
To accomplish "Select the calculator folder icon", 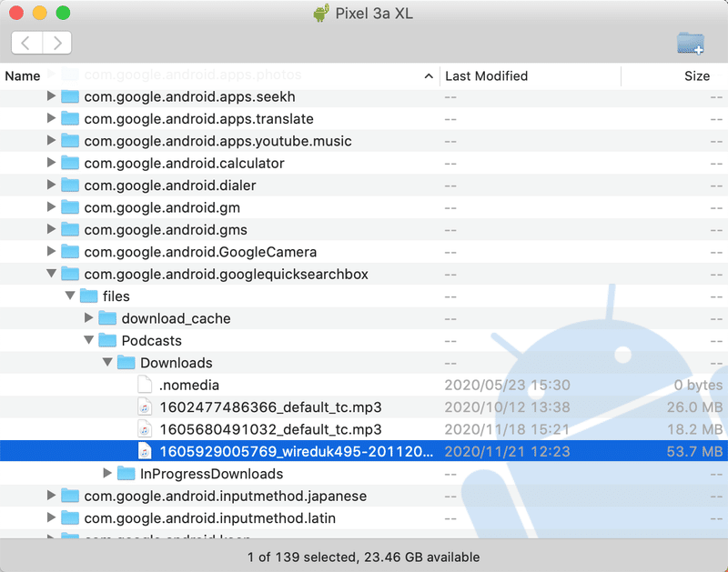I will (70, 163).
